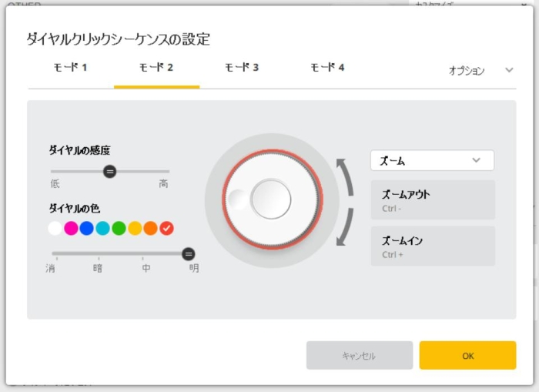Click the upper rotation arrow beside the dial
Viewport: 539px width, 392px height.
(x=345, y=175)
